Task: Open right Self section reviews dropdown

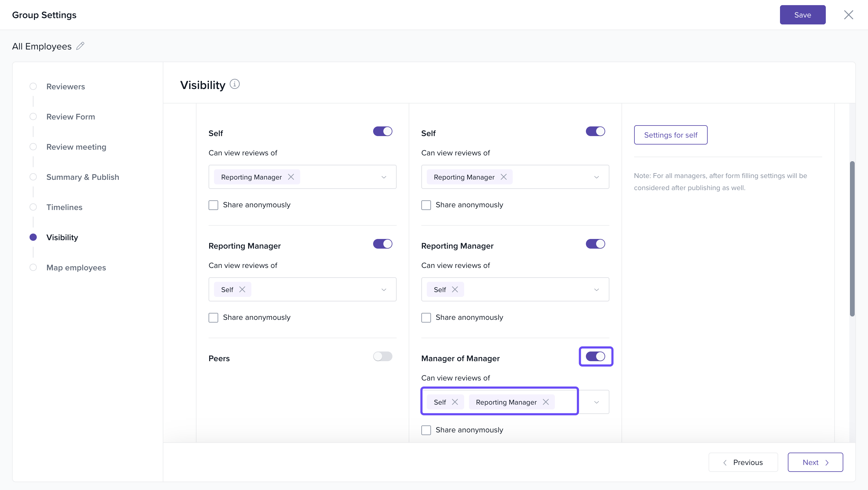Action: (x=596, y=177)
